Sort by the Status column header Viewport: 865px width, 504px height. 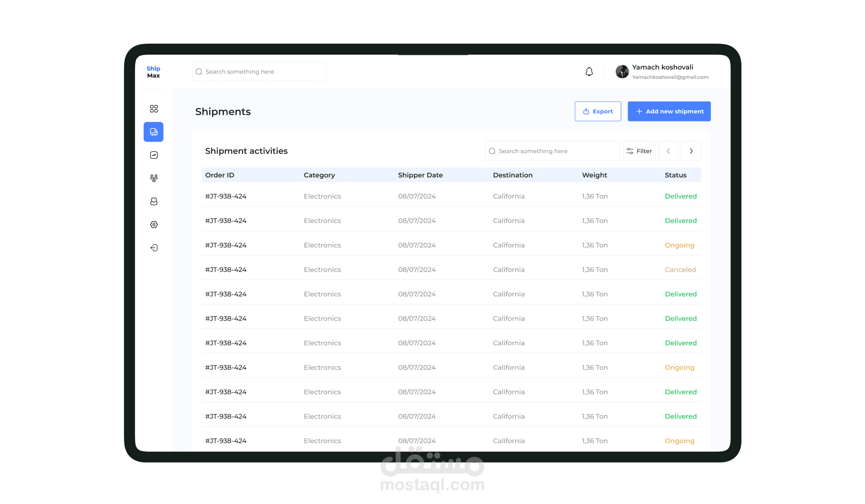675,175
